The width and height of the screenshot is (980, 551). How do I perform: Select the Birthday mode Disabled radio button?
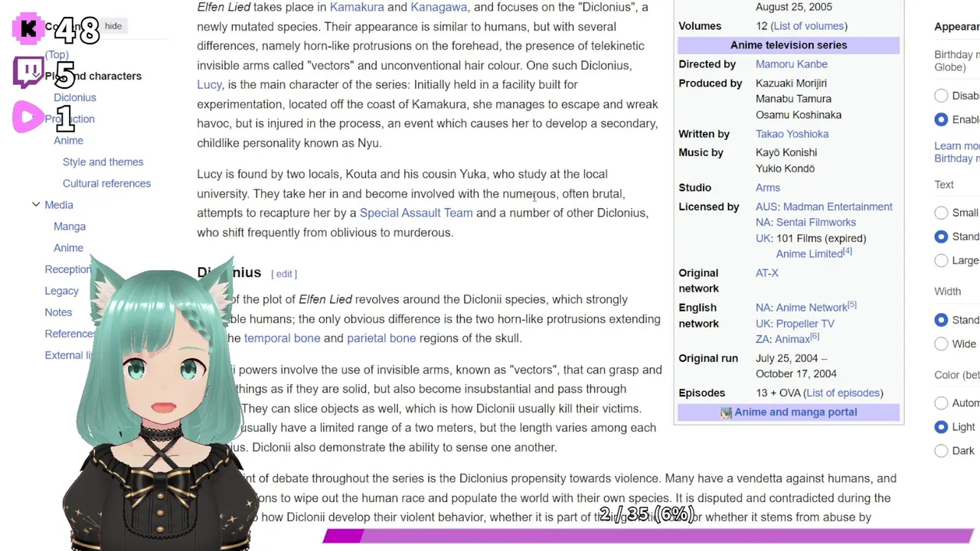click(x=941, y=96)
